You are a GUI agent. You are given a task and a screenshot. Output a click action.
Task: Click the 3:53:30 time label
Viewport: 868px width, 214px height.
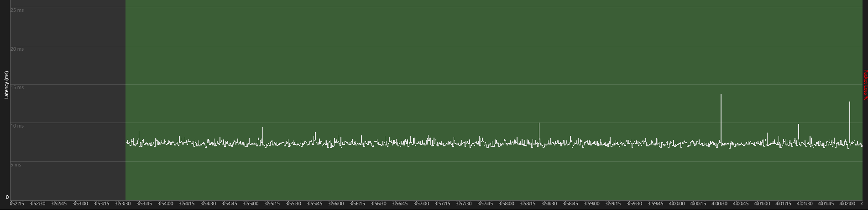click(123, 203)
